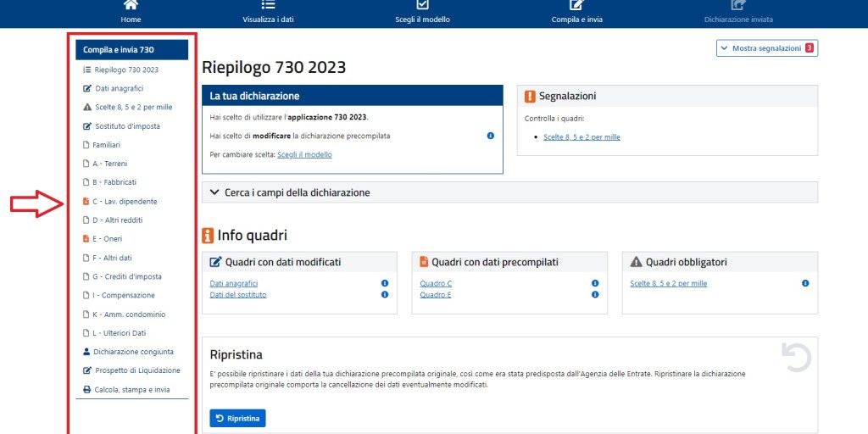Viewport: 868px width, 434px height.
Task: Open quadro E - Oneri
Action: coord(103,239)
